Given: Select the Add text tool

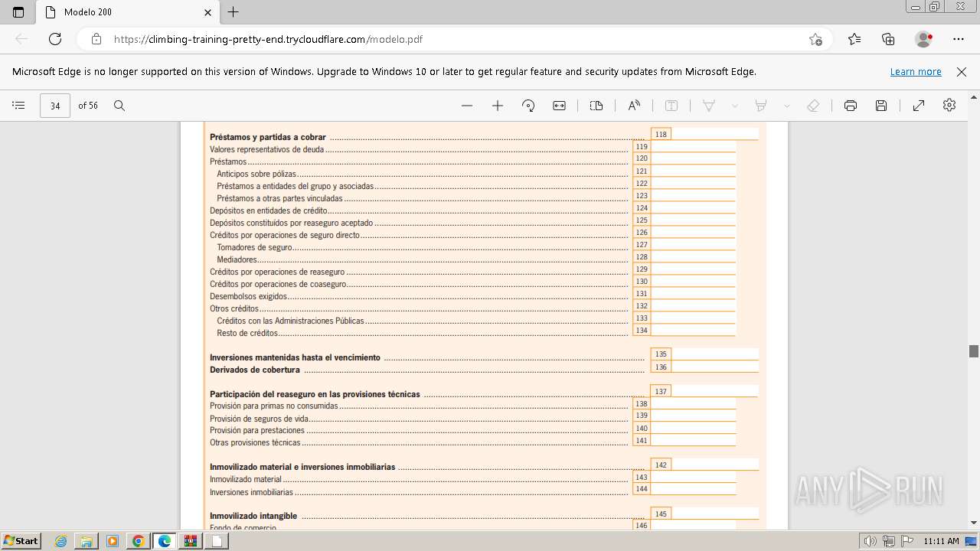Looking at the screenshot, I should [x=671, y=106].
